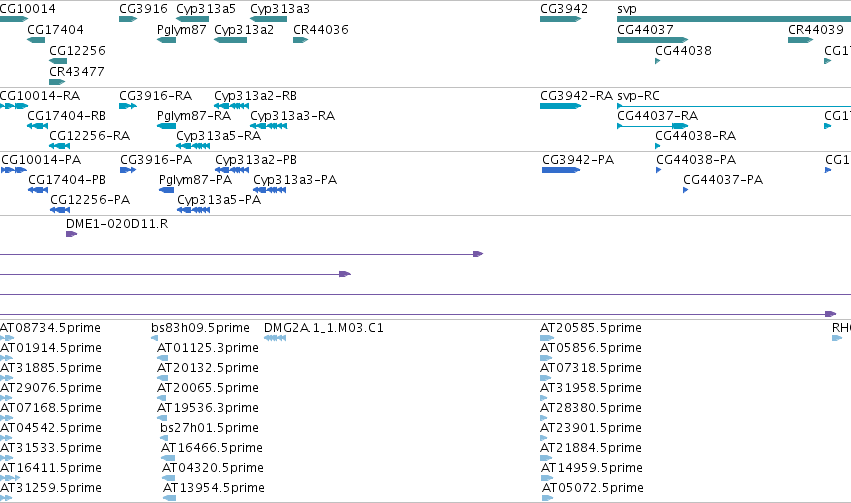
Task: Select the AT04542.5prime EST label
Action: (50, 429)
